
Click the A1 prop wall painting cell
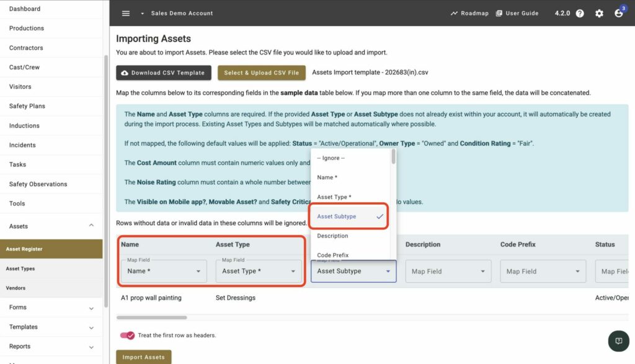pyautogui.click(x=151, y=298)
